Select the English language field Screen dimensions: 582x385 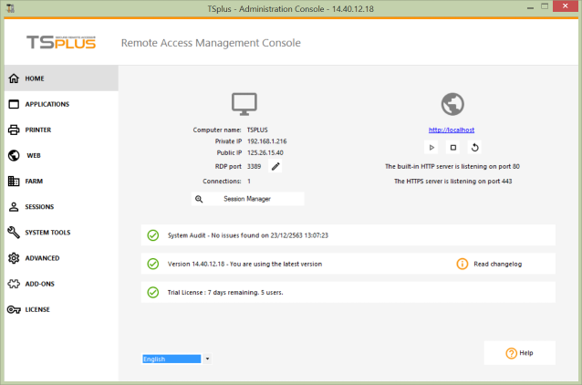(171, 359)
